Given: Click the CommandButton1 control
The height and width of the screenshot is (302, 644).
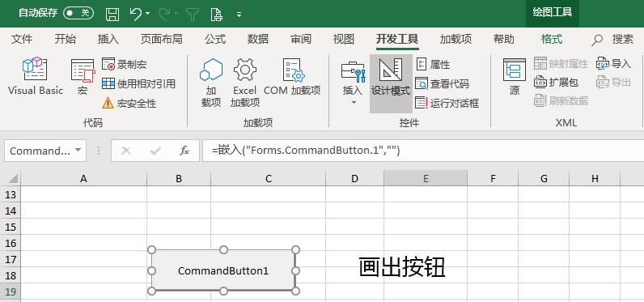Looking at the screenshot, I should pyautogui.click(x=223, y=270).
